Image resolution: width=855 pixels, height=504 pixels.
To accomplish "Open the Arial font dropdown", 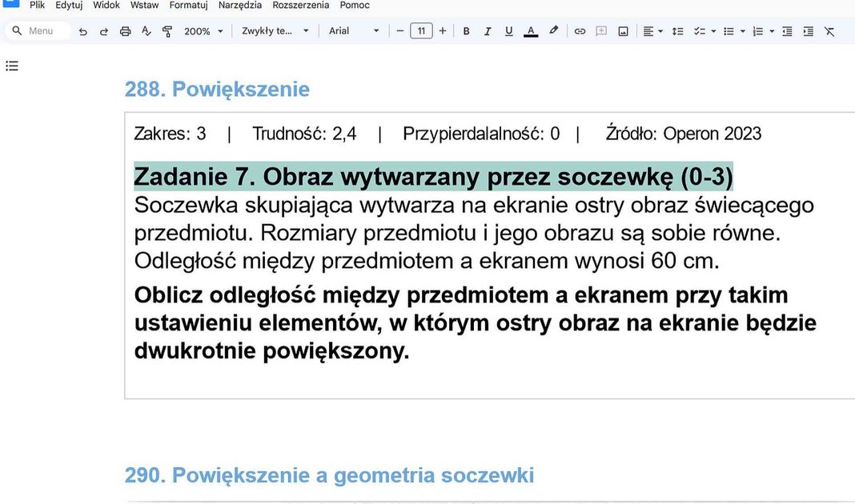I will tap(352, 30).
